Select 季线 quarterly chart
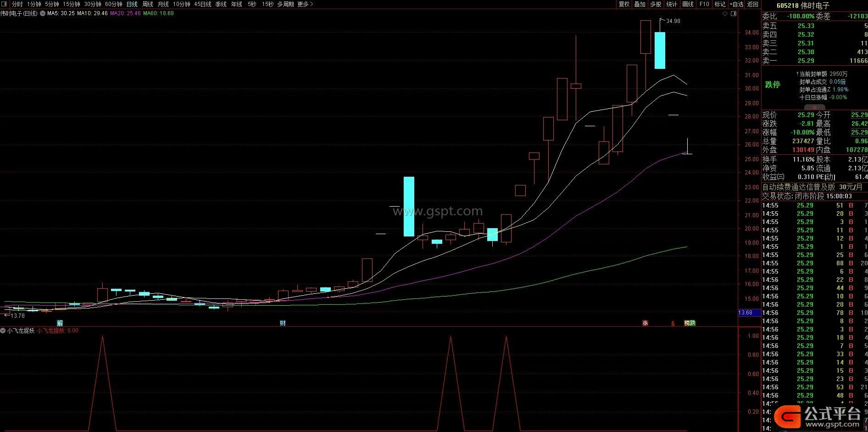The width and height of the screenshot is (868, 432). 221,4
